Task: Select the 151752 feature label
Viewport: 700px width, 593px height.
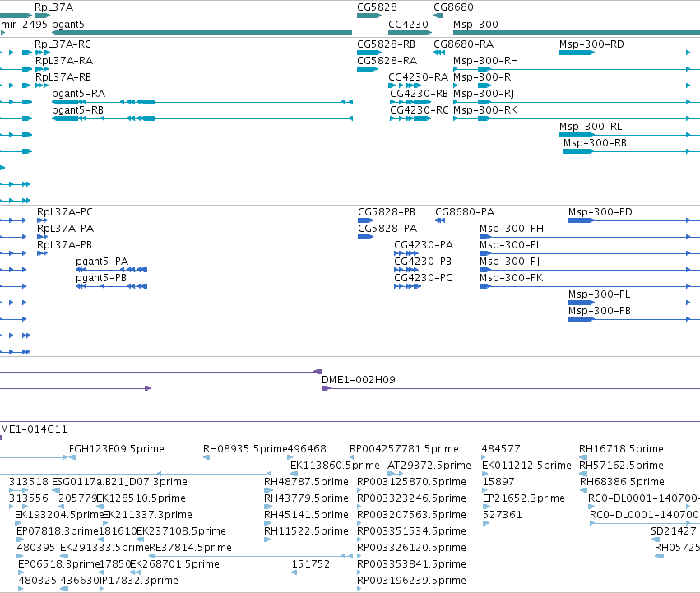Action: [x=311, y=564]
